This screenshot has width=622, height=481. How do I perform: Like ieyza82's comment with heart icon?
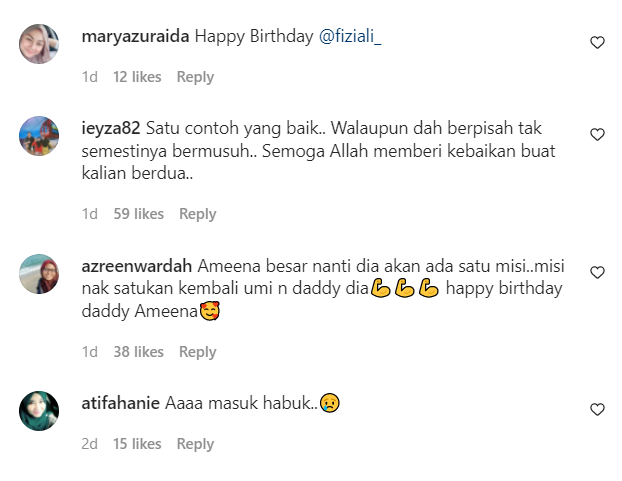[597, 134]
